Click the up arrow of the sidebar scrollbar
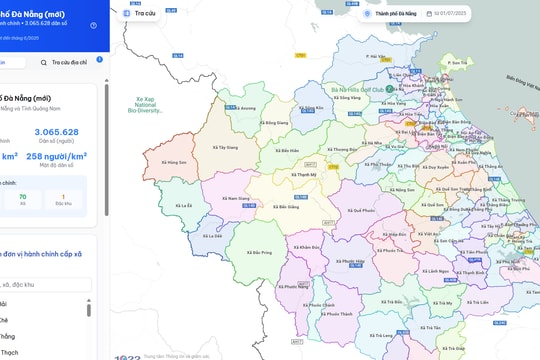This screenshot has width=540, height=360. (x=106, y=81)
